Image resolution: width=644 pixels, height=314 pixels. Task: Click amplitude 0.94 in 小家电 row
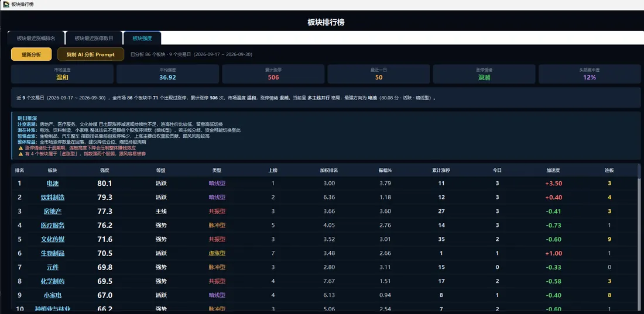[x=385, y=295]
